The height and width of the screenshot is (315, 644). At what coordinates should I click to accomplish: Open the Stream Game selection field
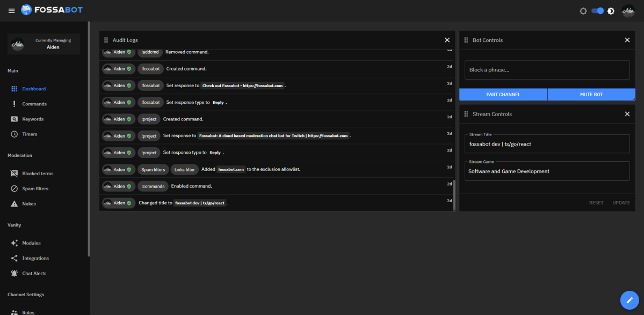click(x=546, y=170)
